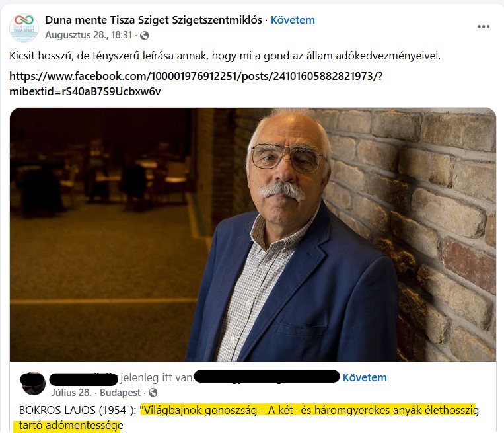
Task: Click the Kicsit hosszú, de tényszerű caption text
Action: (x=225, y=56)
